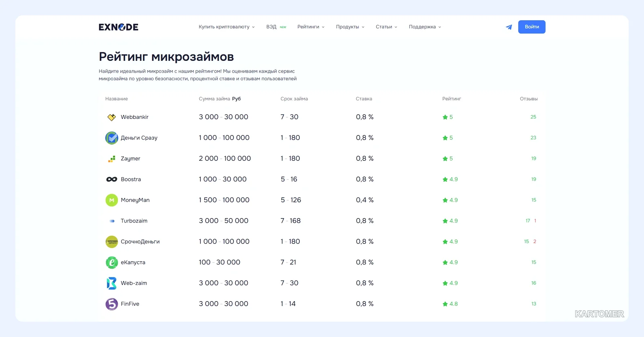This screenshot has height=337, width=644.
Task: Click the loan amount 2 000 – 100 000
Action: (225, 158)
